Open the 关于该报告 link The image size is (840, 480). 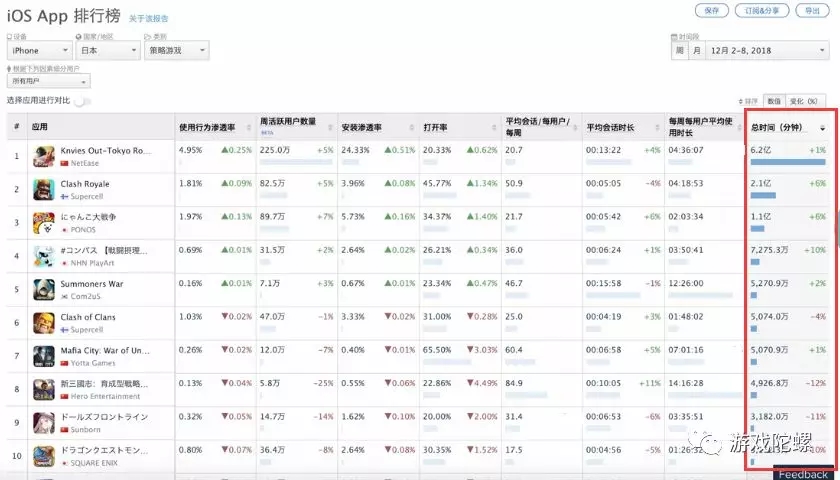click(x=148, y=18)
